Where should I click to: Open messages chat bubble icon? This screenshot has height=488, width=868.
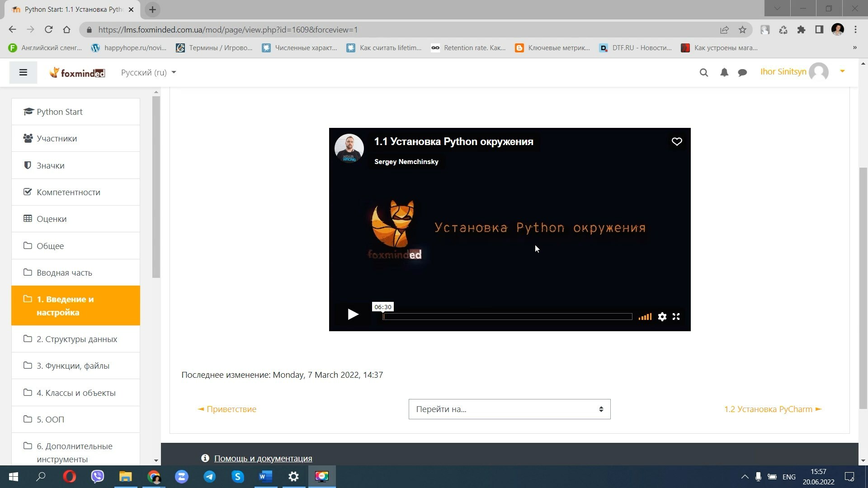[742, 72]
